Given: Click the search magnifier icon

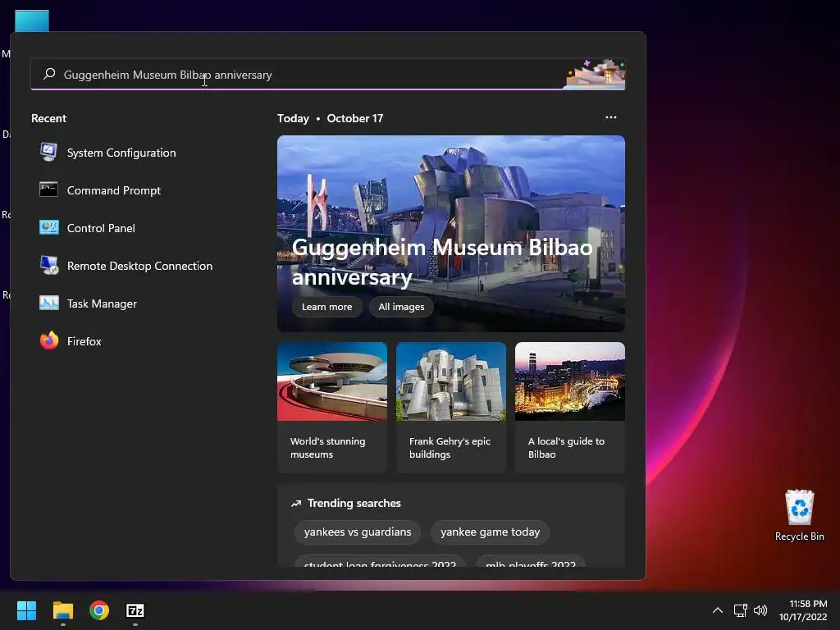Looking at the screenshot, I should (49, 74).
